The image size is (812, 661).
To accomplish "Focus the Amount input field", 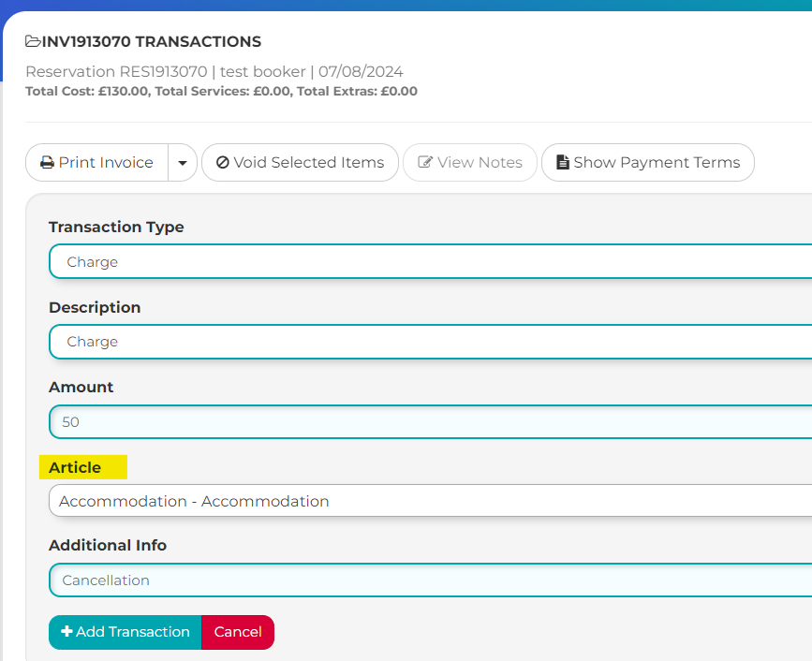I will (430, 422).
